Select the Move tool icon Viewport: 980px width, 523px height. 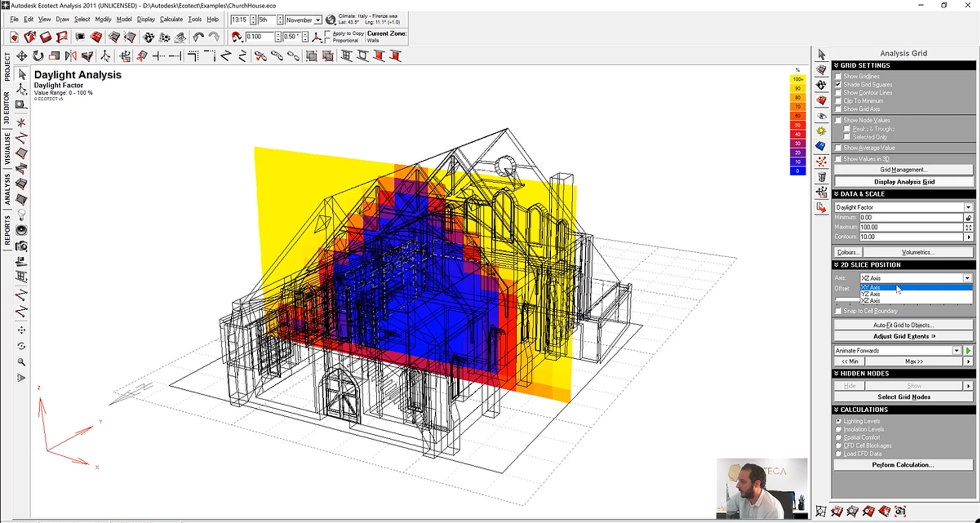pyautogui.click(x=21, y=56)
